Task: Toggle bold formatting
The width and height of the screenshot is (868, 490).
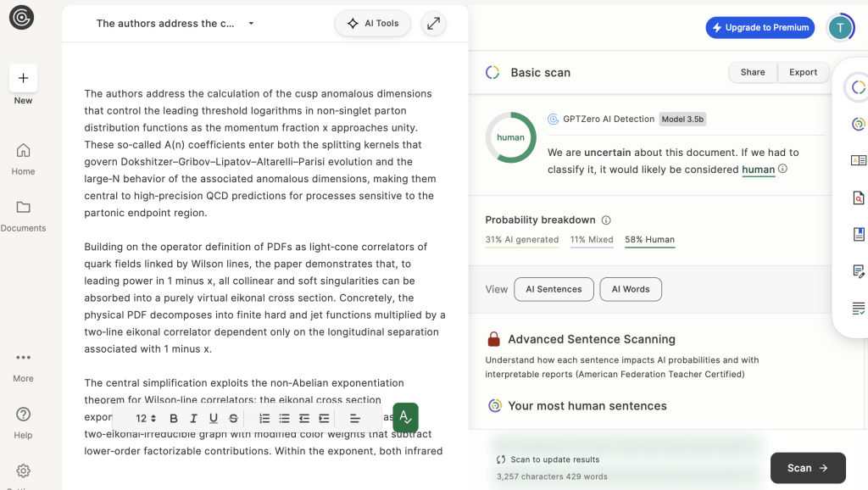Action: 174,419
